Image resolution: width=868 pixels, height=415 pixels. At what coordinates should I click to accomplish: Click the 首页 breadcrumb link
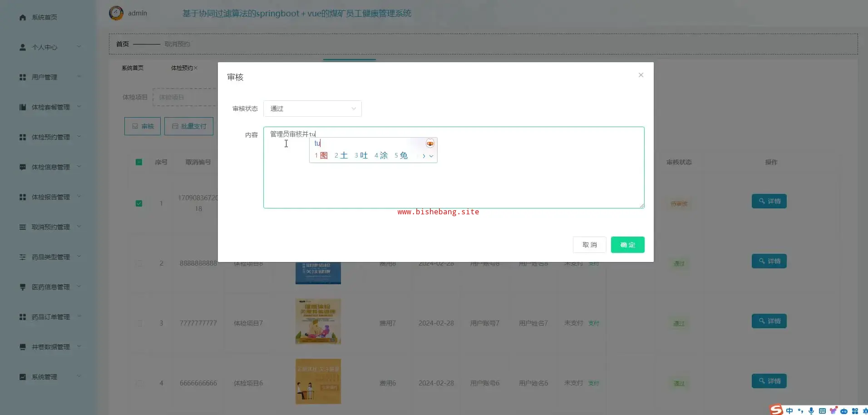(123, 44)
